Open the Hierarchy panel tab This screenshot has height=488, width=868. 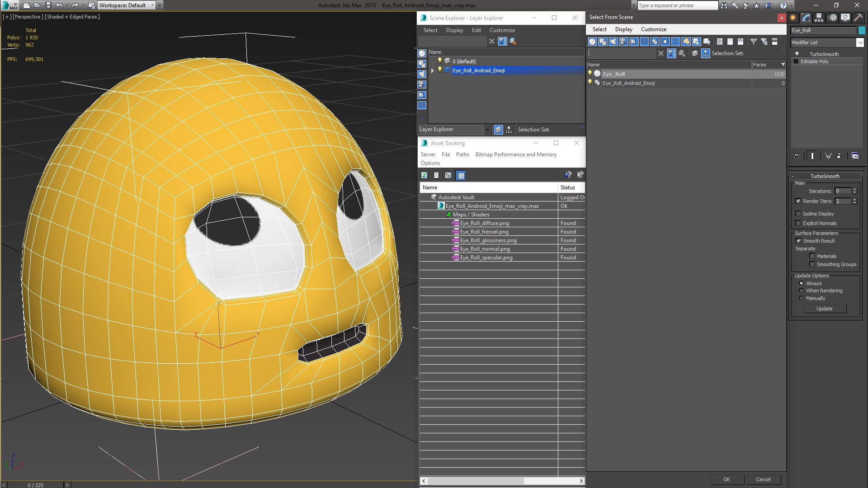pos(819,18)
